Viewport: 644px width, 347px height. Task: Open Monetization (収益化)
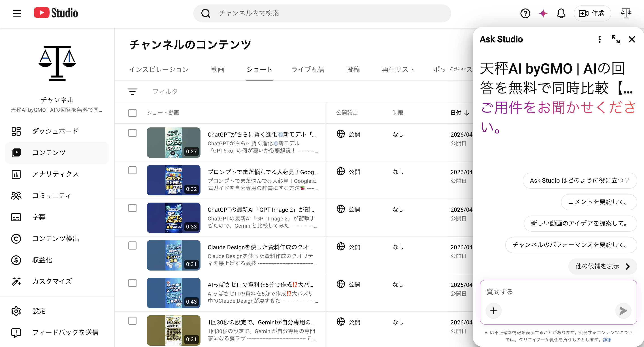point(57,260)
